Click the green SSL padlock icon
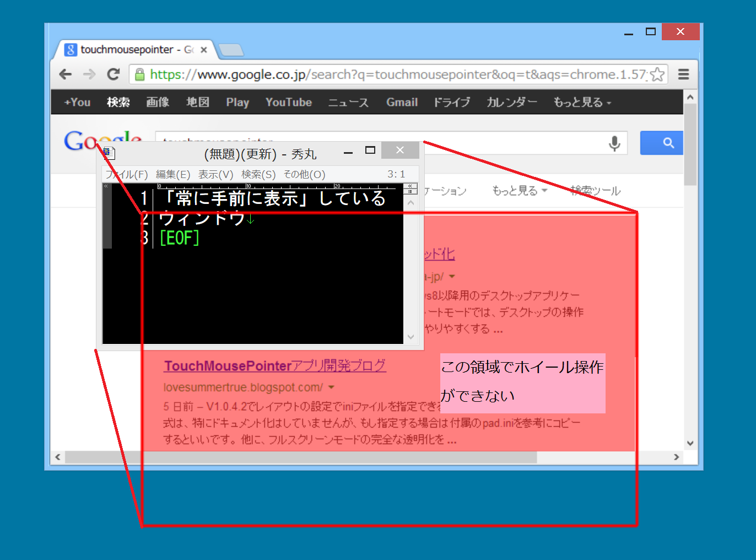This screenshot has height=560, width=756. pos(140,74)
